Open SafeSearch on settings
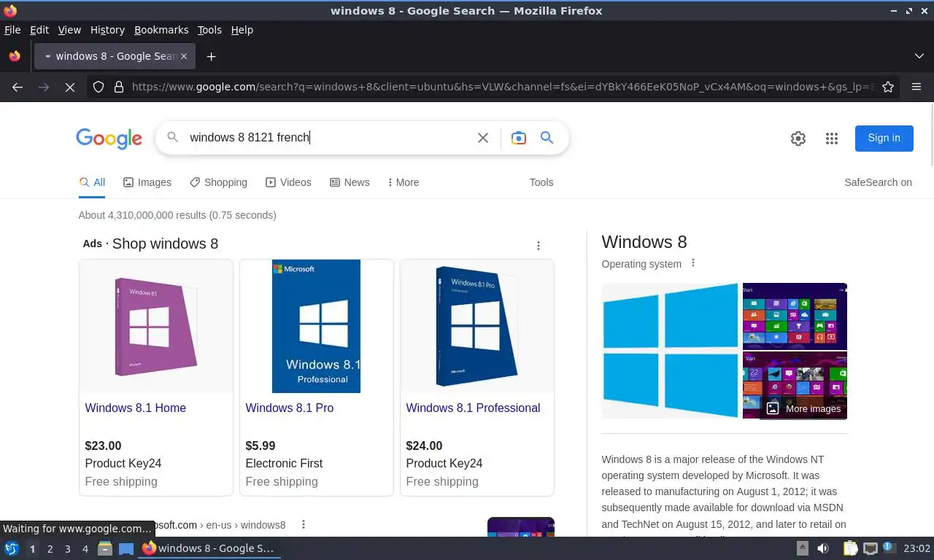This screenshot has width=934, height=560. click(x=878, y=182)
